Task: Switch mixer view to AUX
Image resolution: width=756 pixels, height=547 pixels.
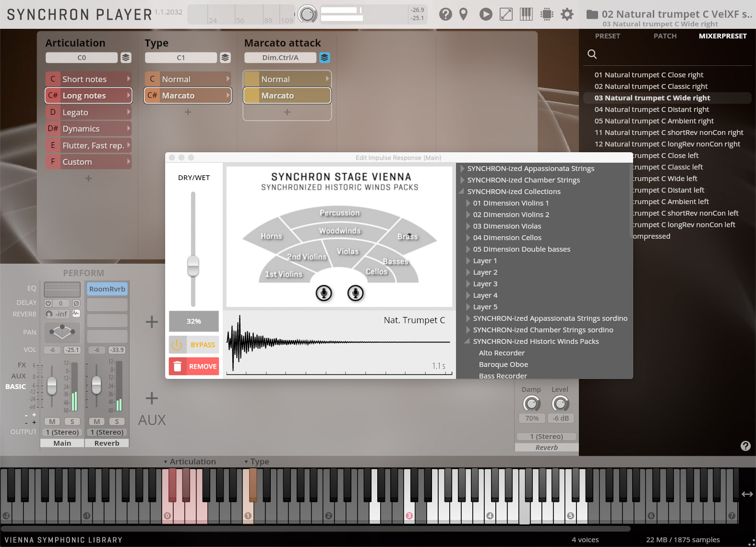Action: [x=19, y=376]
